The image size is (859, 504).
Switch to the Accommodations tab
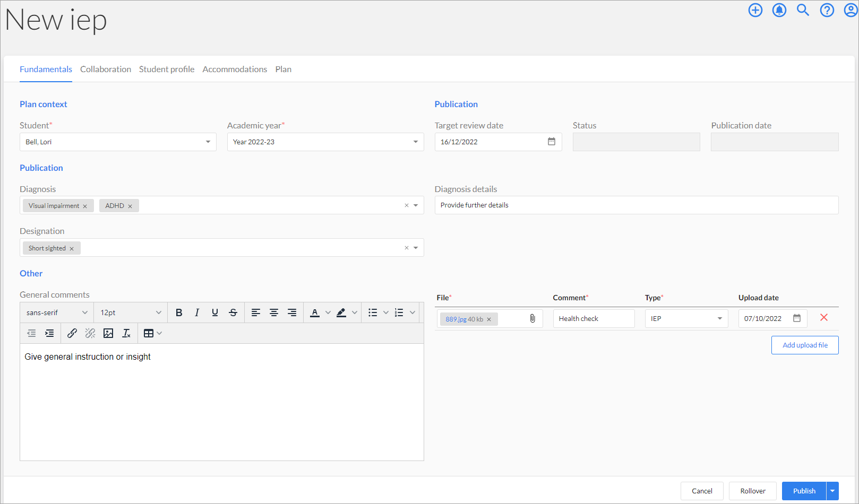click(x=235, y=69)
